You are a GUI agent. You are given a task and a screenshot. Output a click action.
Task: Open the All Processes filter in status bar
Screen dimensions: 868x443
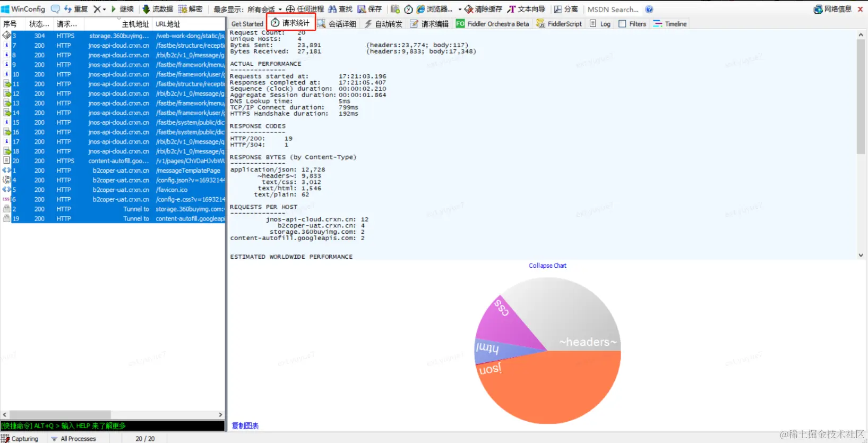point(74,439)
